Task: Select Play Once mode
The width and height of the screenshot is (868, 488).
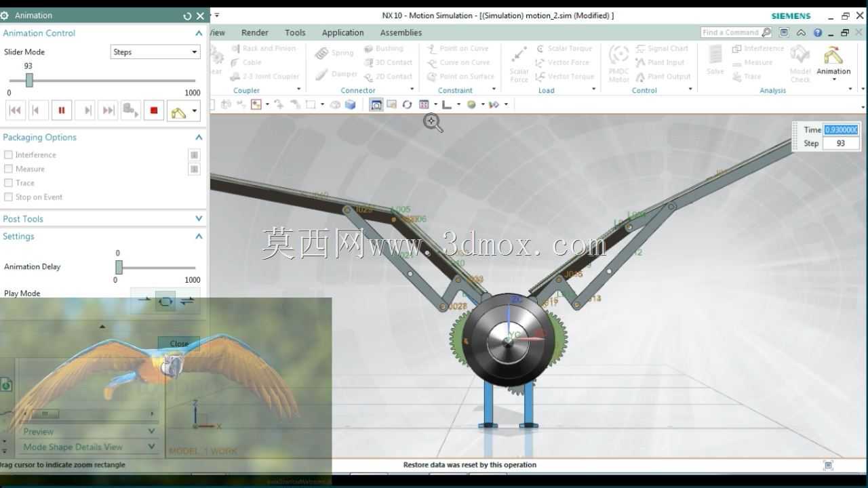Action: [144, 300]
